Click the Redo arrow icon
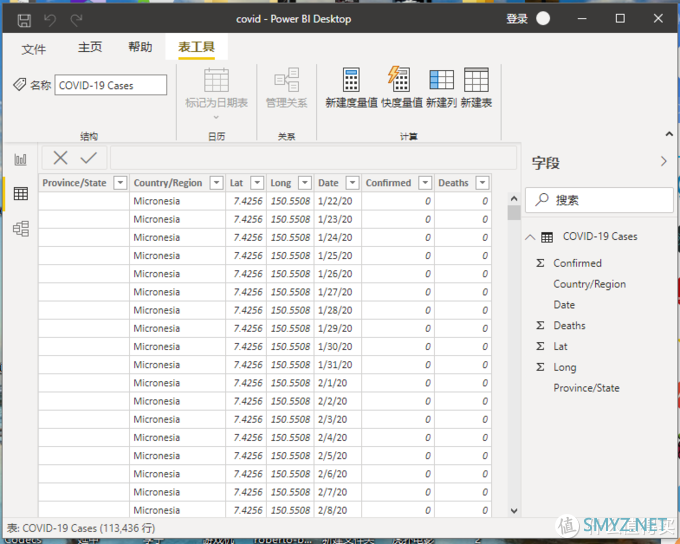 pyautogui.click(x=77, y=20)
